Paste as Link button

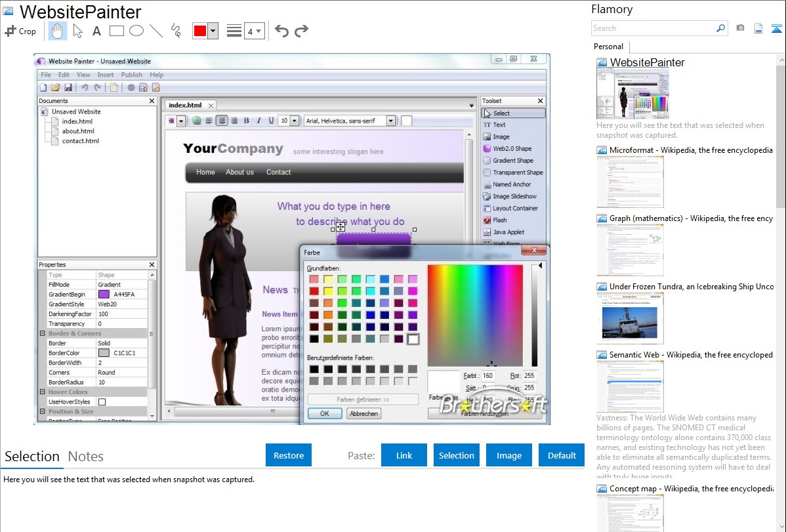pos(404,455)
